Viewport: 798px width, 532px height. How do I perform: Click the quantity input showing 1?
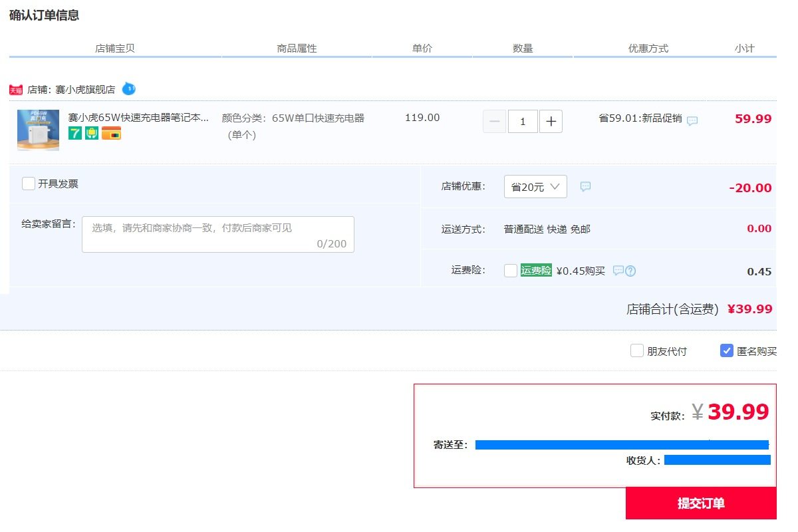523,122
